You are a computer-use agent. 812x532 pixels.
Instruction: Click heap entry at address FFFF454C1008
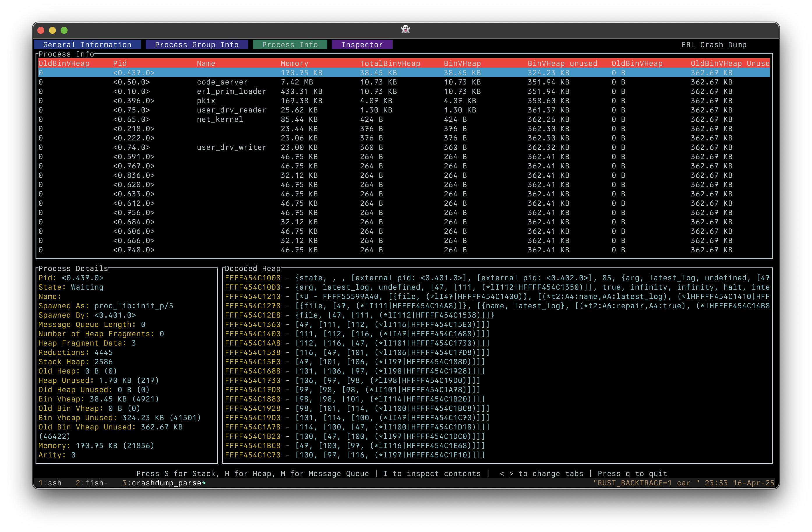click(x=253, y=278)
